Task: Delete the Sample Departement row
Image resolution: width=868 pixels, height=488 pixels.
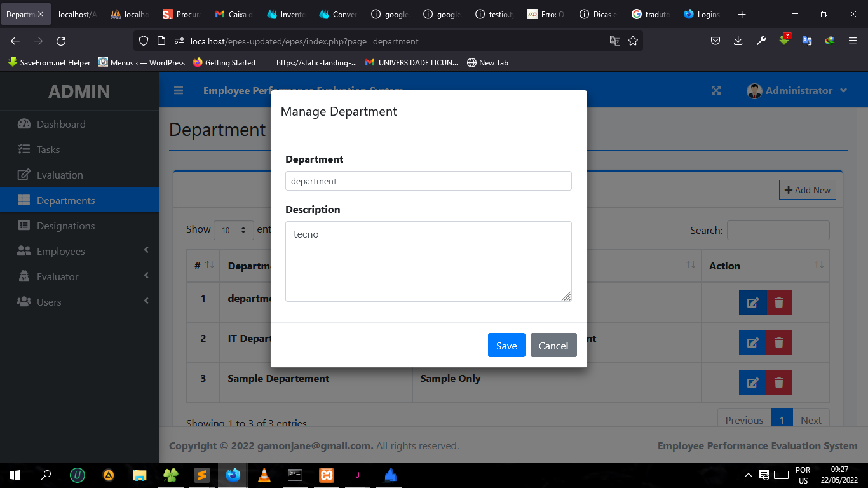Action: pyautogui.click(x=779, y=383)
